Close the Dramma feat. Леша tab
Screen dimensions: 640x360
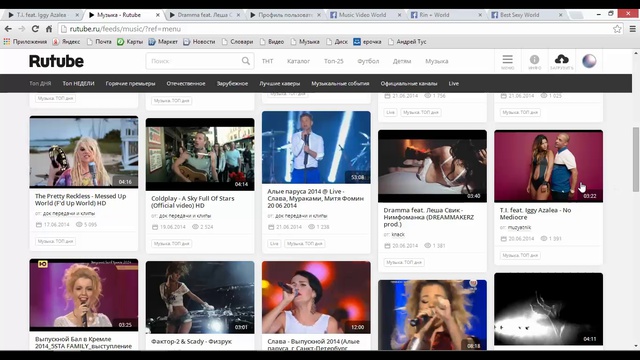pyautogui.click(x=238, y=15)
